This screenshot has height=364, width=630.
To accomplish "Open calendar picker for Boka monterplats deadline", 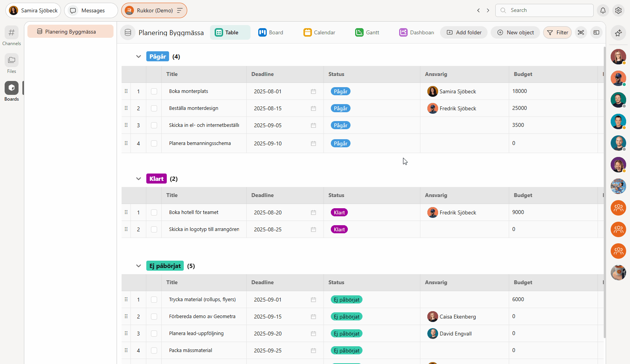I will tap(313, 91).
